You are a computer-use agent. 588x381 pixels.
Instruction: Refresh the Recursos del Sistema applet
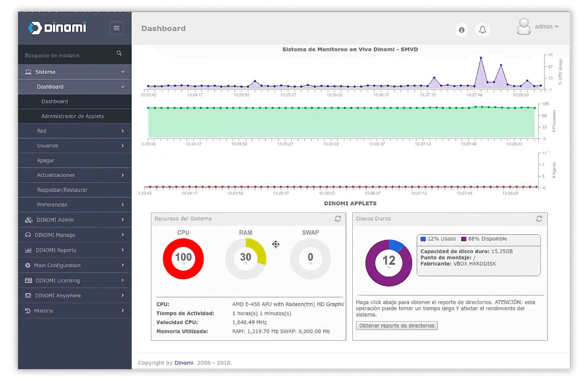point(337,219)
